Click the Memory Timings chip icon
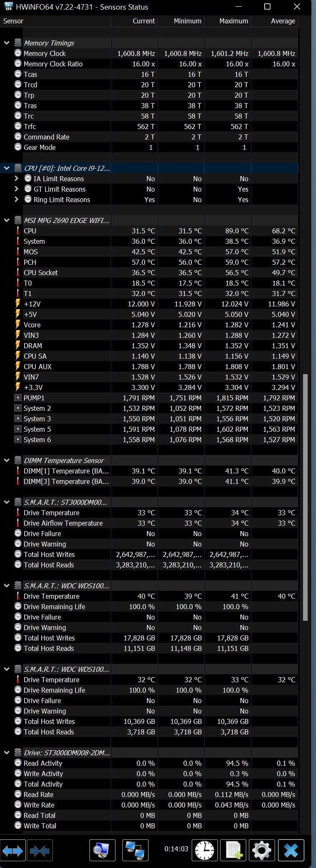 (x=18, y=43)
